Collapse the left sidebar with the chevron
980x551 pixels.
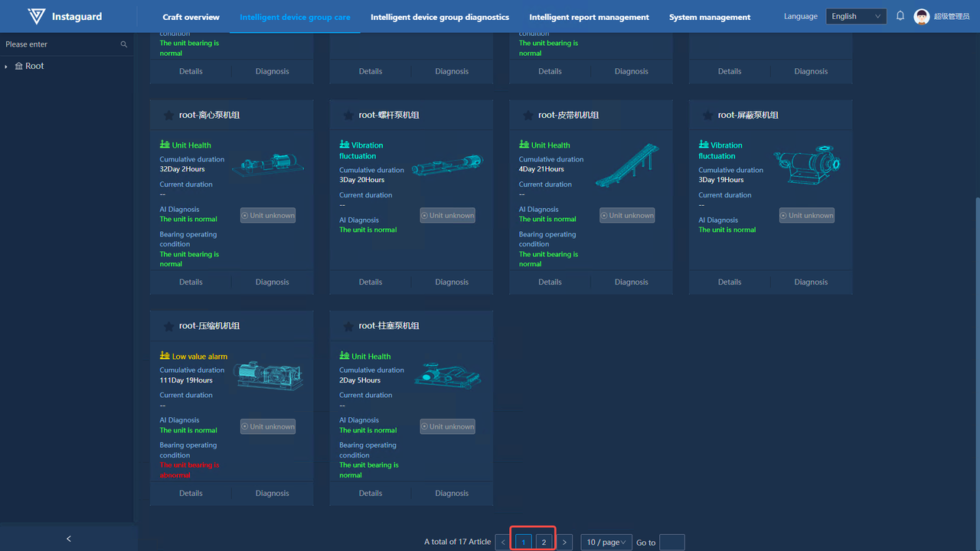coord(68,539)
